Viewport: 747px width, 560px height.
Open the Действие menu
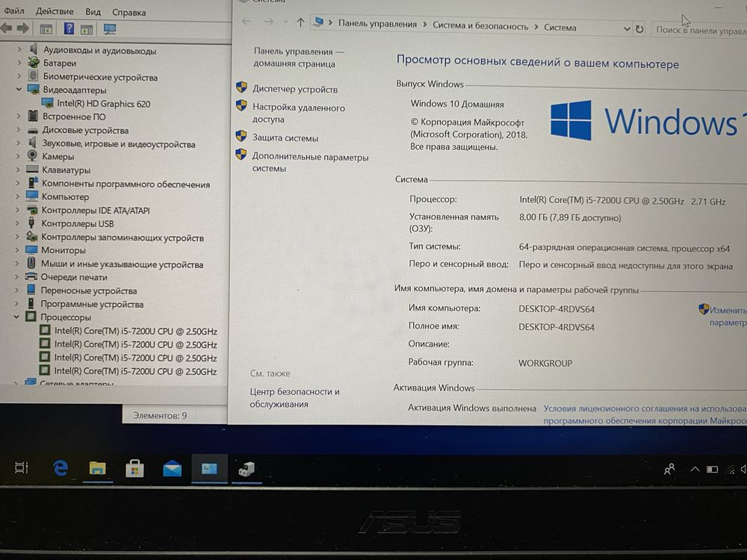pyautogui.click(x=55, y=11)
